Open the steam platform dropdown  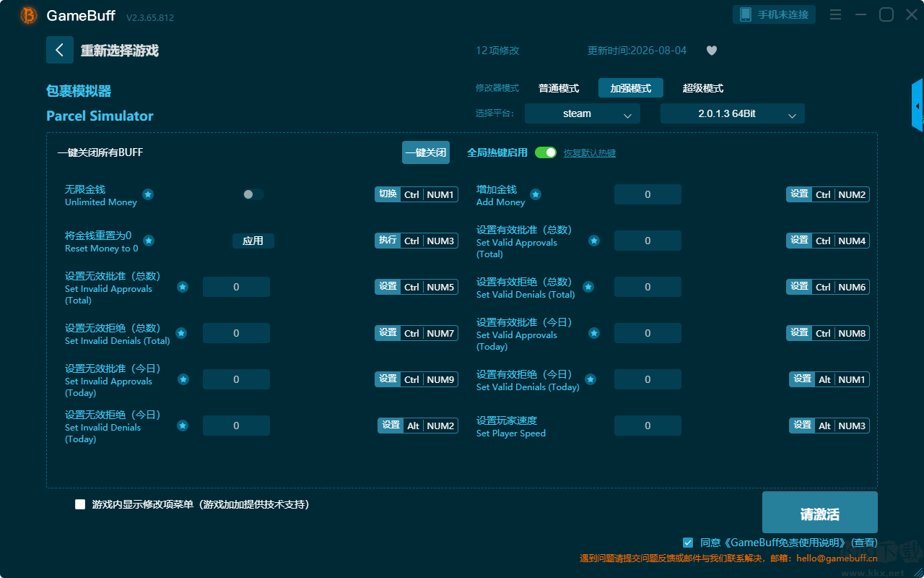click(x=583, y=113)
